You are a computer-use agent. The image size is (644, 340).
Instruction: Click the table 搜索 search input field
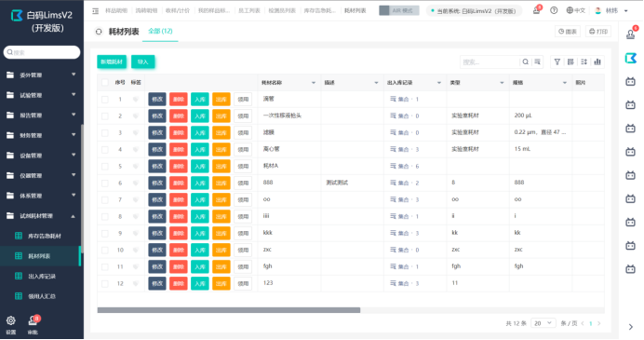(x=490, y=62)
